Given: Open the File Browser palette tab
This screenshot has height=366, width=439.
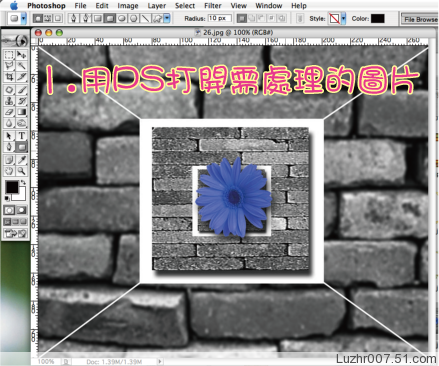Looking at the screenshot, I should click(420, 19).
